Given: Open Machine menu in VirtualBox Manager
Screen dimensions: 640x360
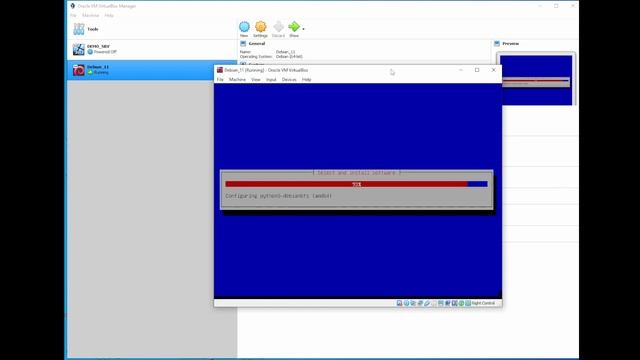Looking at the screenshot, I should (91, 16).
